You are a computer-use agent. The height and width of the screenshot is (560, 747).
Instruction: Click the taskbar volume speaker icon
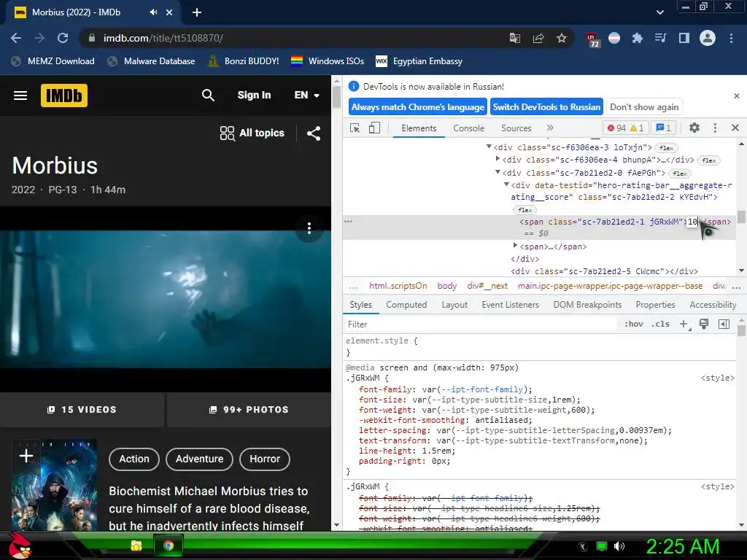(x=619, y=545)
